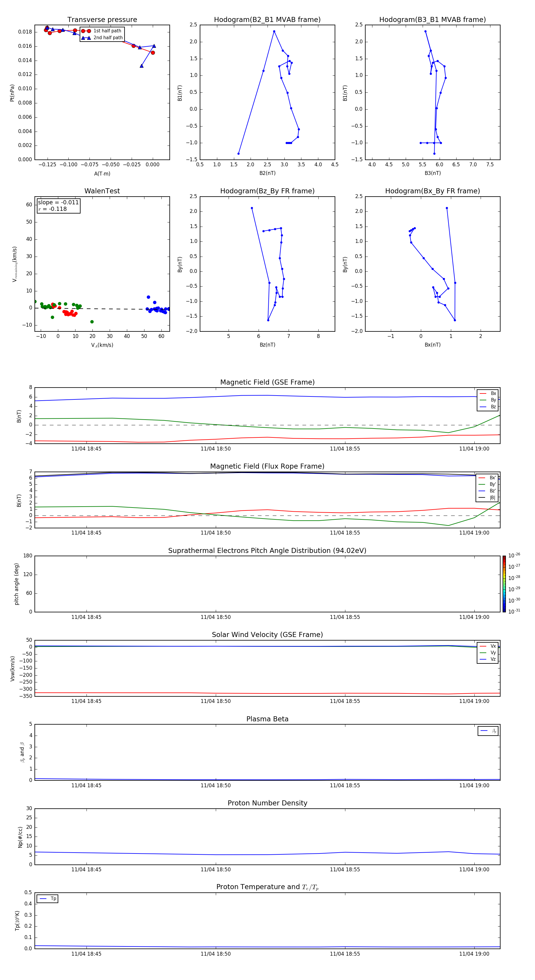This screenshot has width=535, height=980.
Task: Click the 'Vz' legend entry
Action: [488, 659]
